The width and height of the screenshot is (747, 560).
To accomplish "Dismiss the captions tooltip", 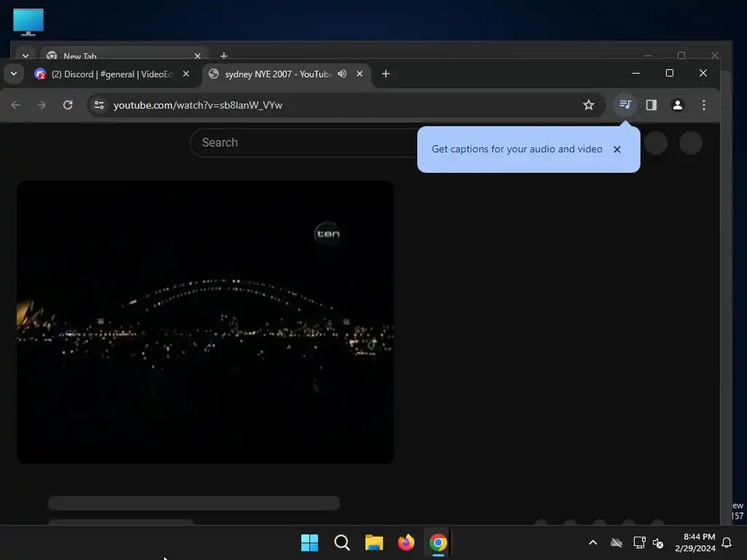I will coord(617,149).
